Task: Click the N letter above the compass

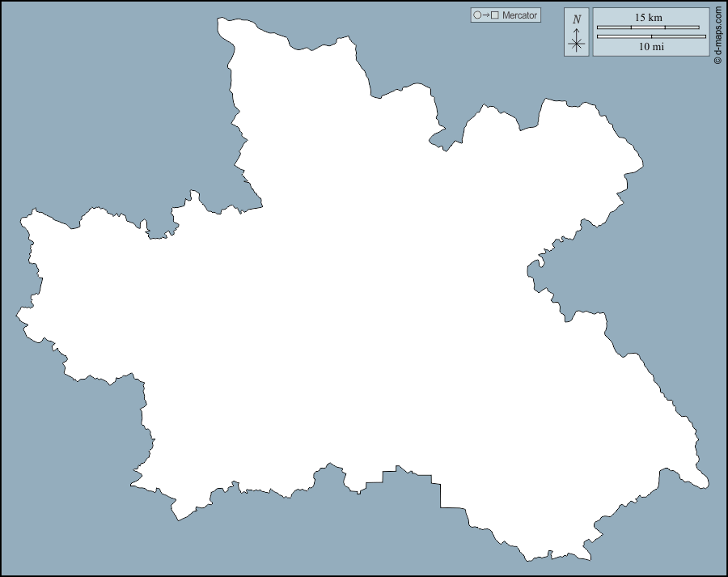Action: (x=577, y=19)
